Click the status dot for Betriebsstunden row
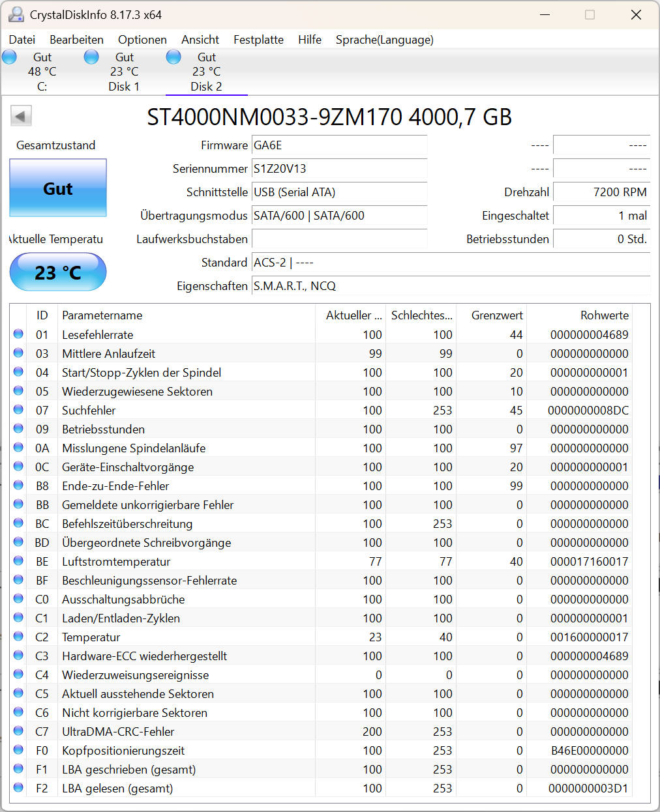This screenshot has width=660, height=812. point(18,429)
